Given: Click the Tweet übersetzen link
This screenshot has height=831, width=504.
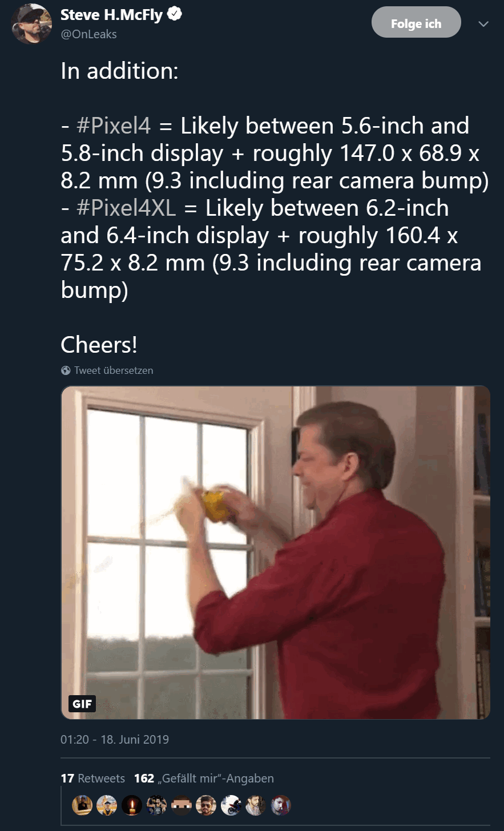Looking at the screenshot, I should [x=114, y=370].
